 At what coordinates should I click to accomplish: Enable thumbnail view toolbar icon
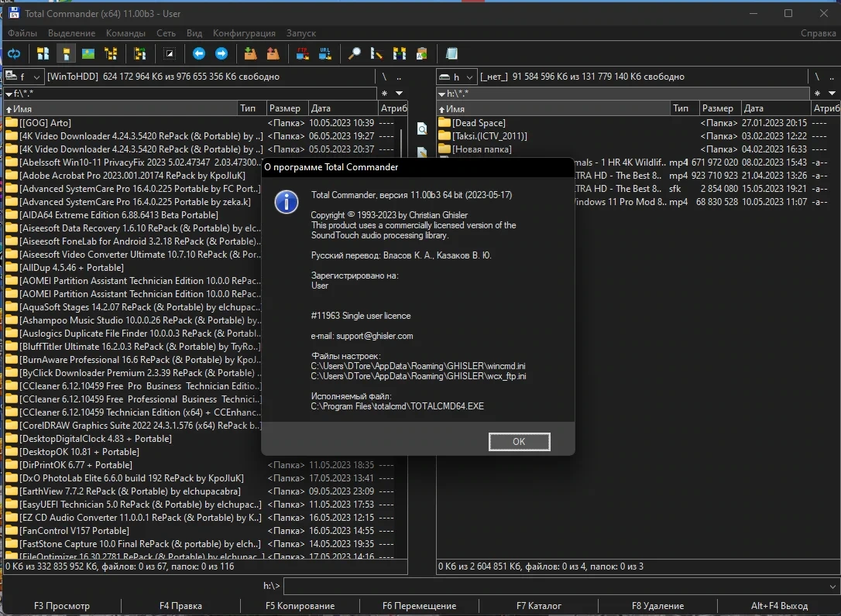[x=88, y=53]
